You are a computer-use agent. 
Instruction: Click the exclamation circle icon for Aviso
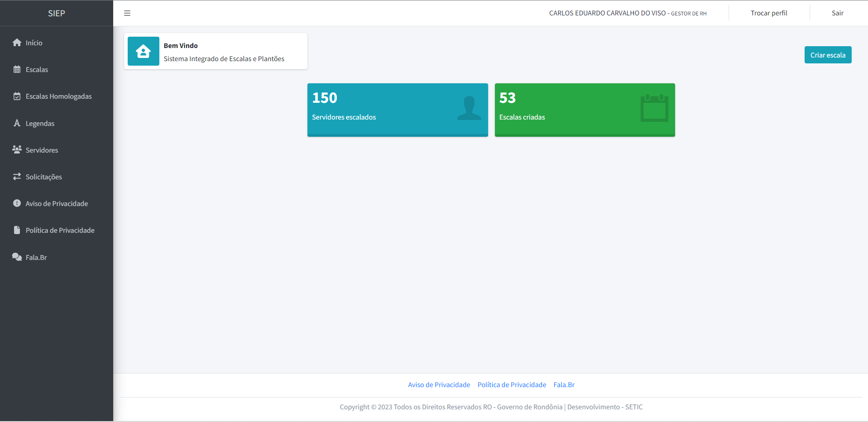pos(17,203)
